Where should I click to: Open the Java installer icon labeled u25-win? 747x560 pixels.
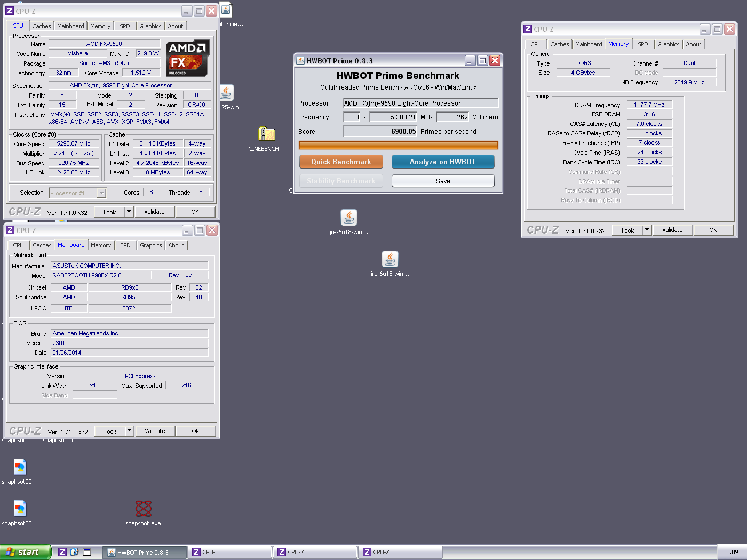click(x=226, y=93)
